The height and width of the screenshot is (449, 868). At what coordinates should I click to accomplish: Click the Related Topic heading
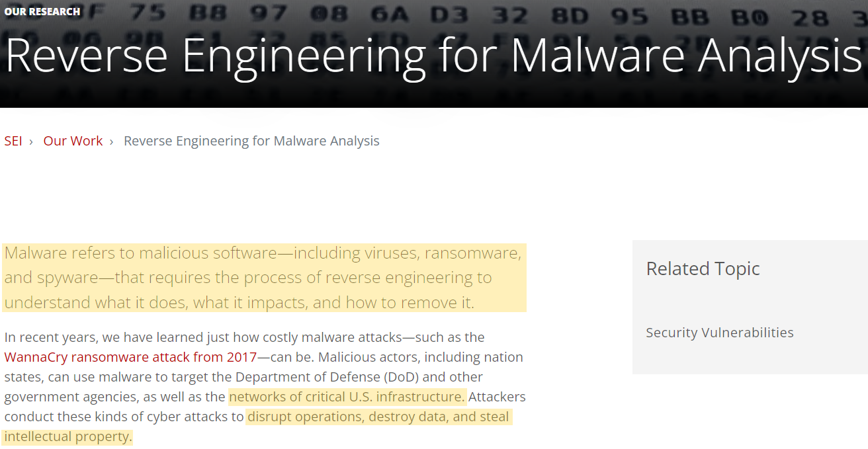[703, 268]
